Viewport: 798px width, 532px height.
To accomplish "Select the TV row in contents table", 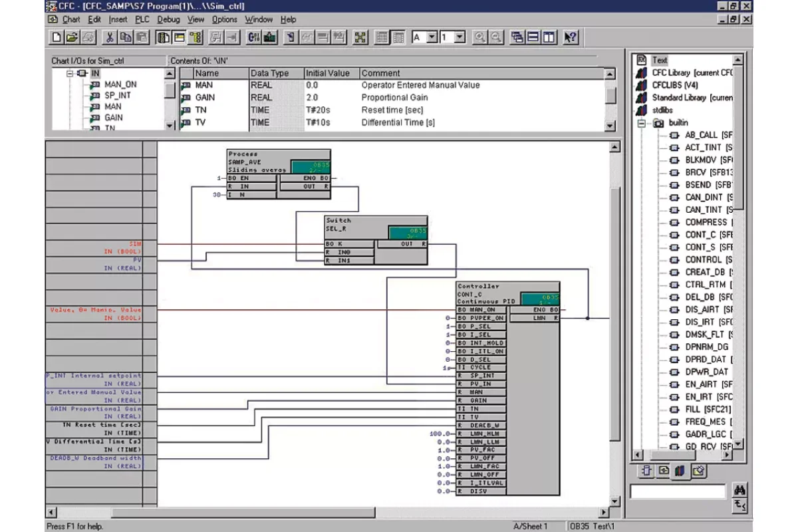I will coord(392,122).
